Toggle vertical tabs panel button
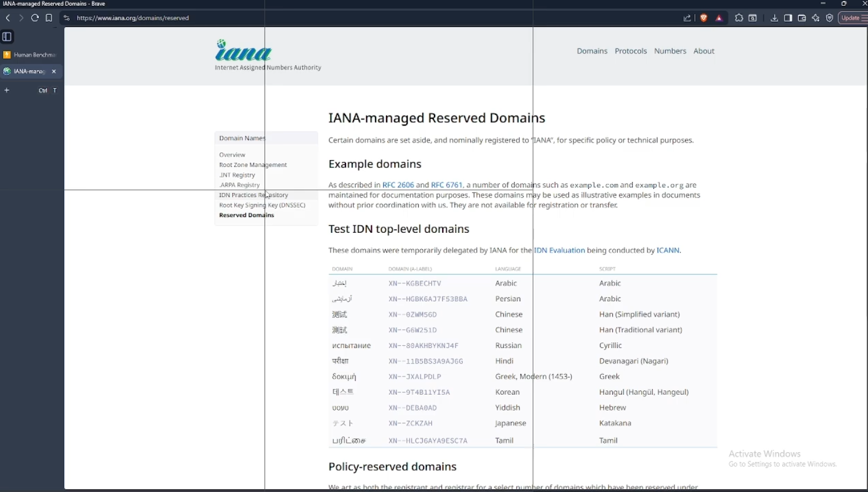Viewport: 868px width, 492px height. pyautogui.click(x=7, y=36)
